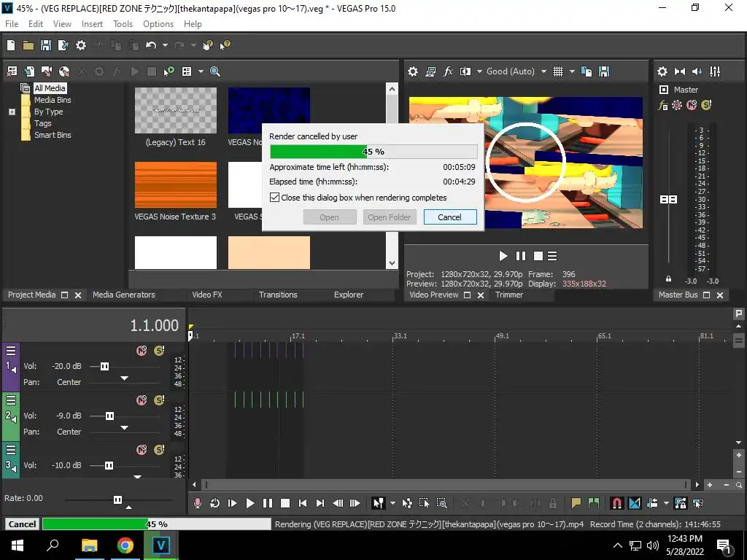747x560 pixels.
Task: Select the Media Bins folder
Action: 53,100
